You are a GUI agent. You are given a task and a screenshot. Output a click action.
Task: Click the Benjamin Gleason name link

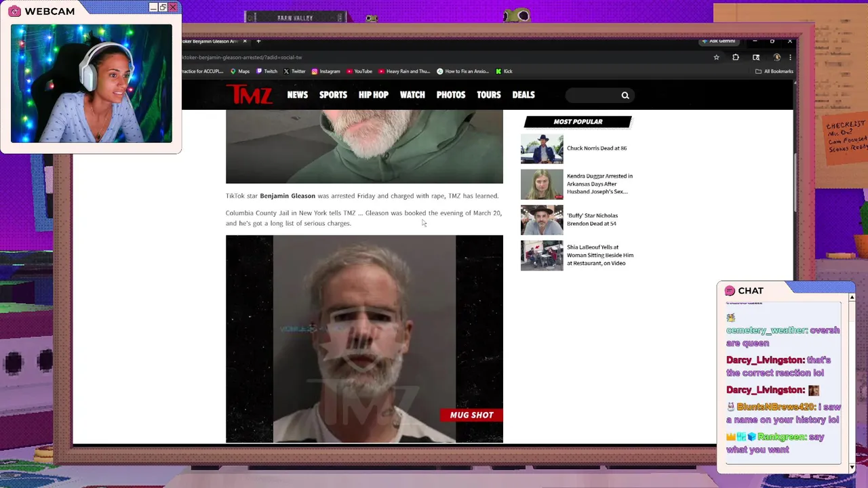[x=288, y=196]
